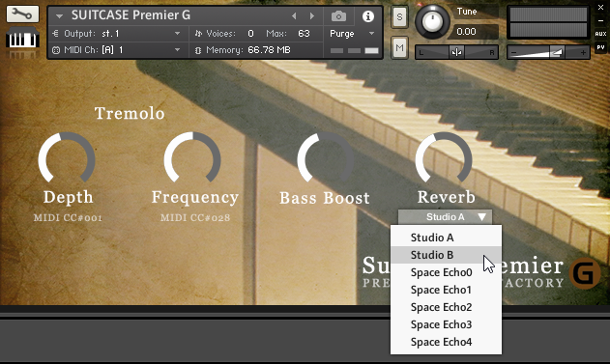Select previous instrument with left arrow
This screenshot has height=364, width=610.
tap(294, 15)
